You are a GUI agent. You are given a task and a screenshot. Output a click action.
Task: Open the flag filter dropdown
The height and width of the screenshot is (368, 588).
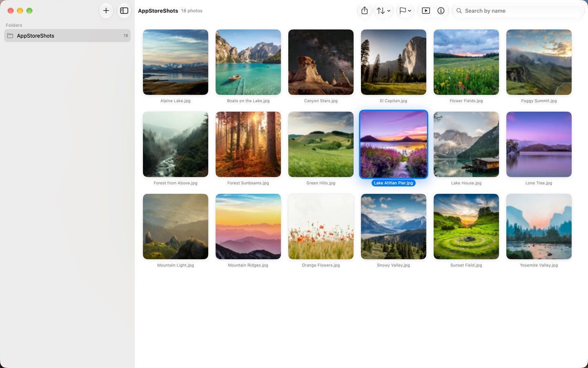point(405,11)
